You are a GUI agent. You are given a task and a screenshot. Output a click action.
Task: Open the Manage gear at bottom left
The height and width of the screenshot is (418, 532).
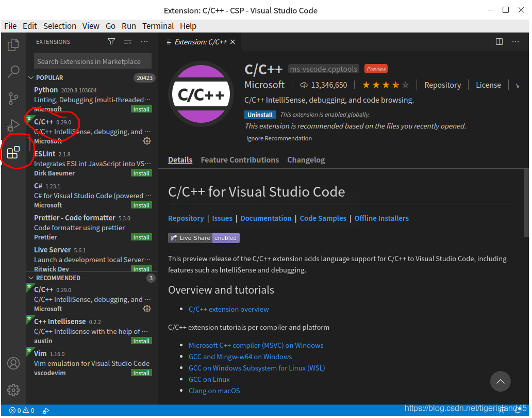[x=13, y=390]
